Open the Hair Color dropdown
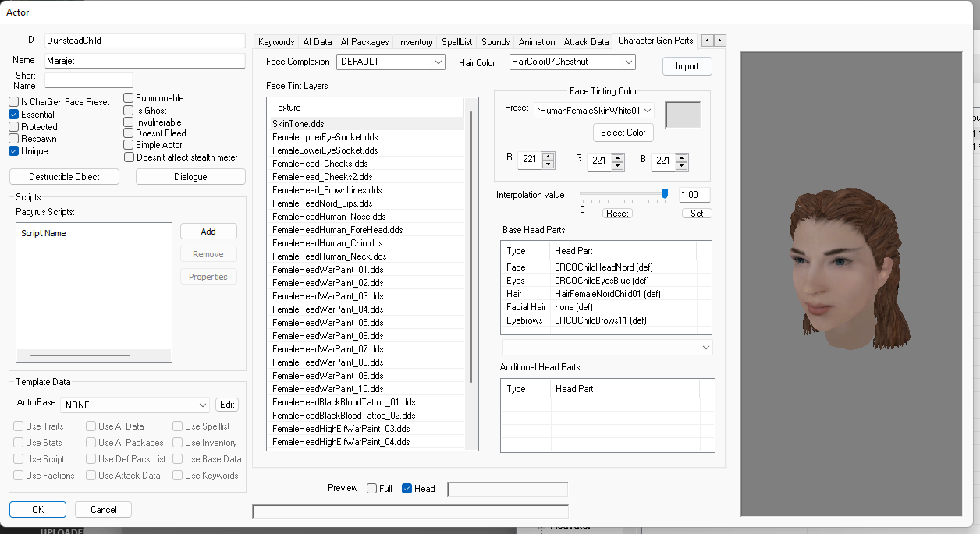The image size is (980, 534). [x=572, y=62]
